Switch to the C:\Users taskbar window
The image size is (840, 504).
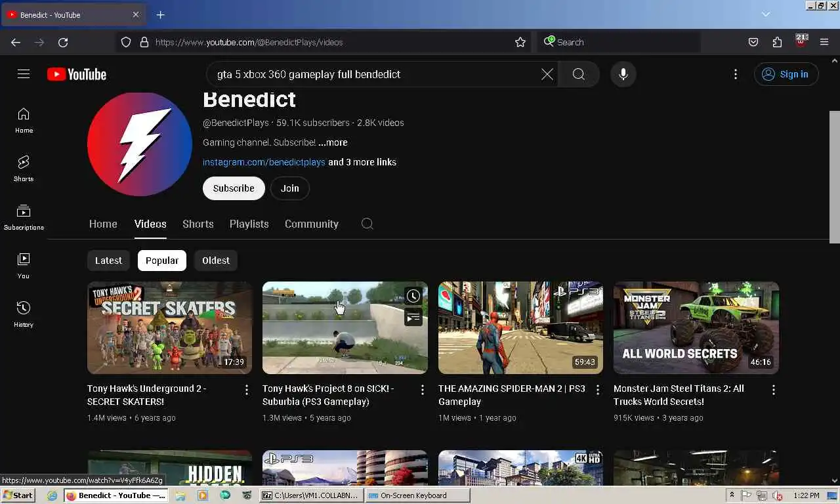[x=311, y=495]
